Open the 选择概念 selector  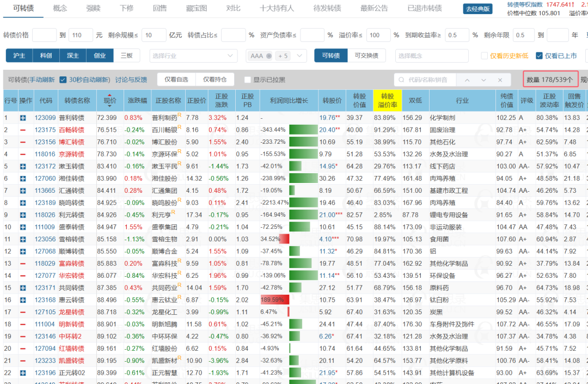432,56
